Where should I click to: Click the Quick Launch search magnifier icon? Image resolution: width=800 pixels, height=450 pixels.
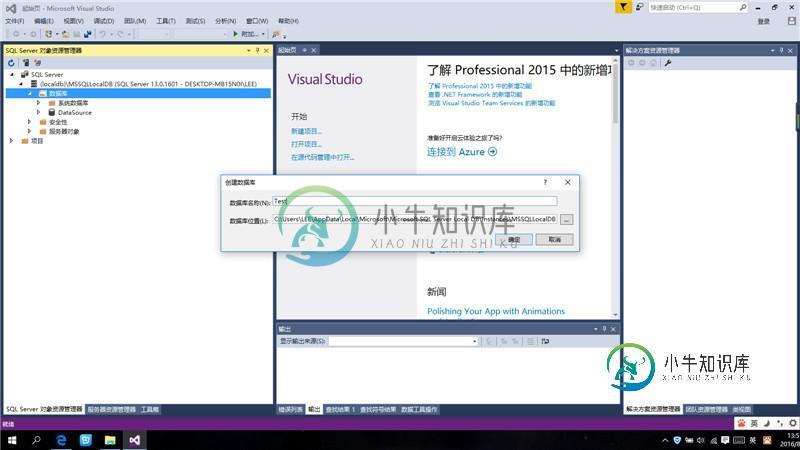click(x=743, y=7)
